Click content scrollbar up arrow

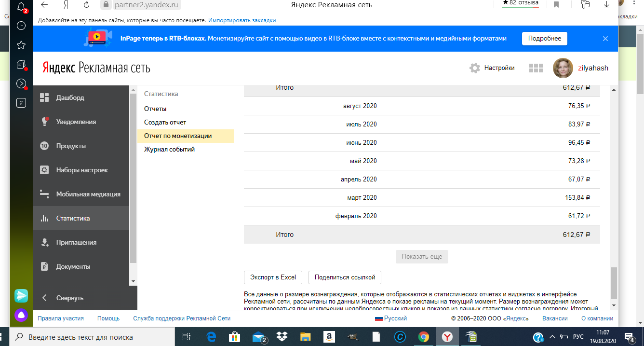coord(614,90)
